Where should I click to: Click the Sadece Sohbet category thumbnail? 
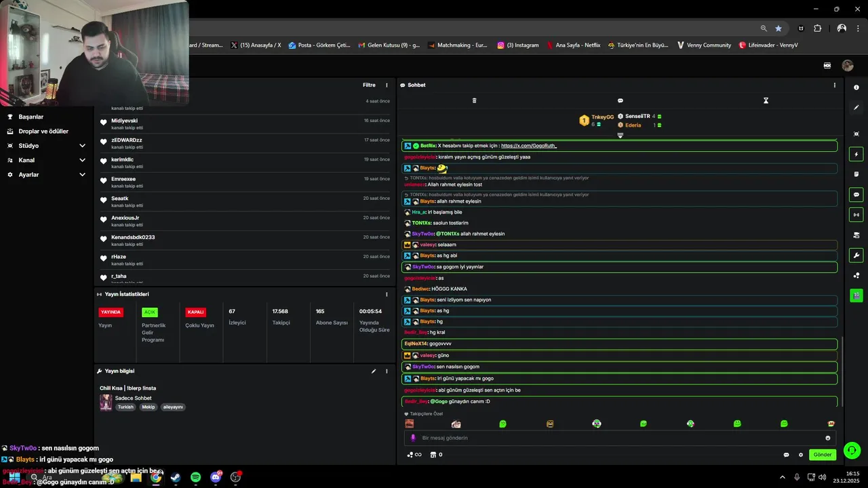pos(106,403)
